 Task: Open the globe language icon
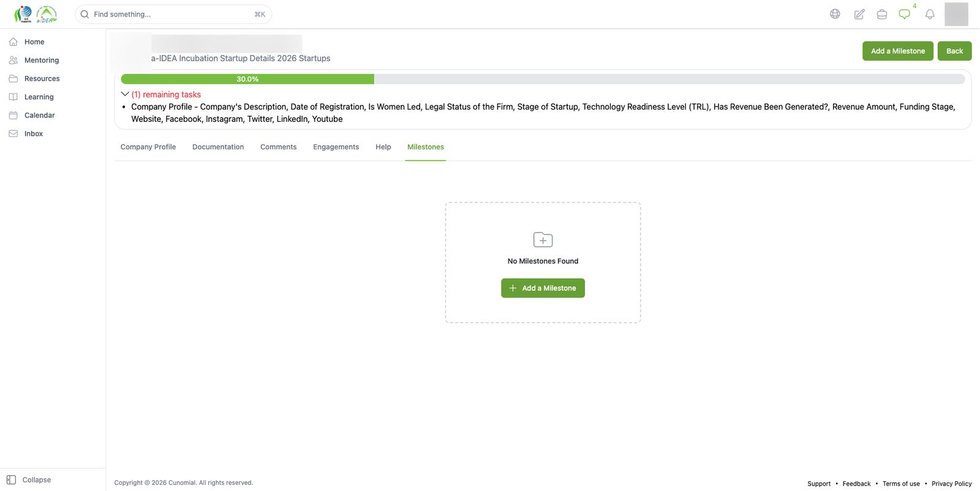(835, 14)
